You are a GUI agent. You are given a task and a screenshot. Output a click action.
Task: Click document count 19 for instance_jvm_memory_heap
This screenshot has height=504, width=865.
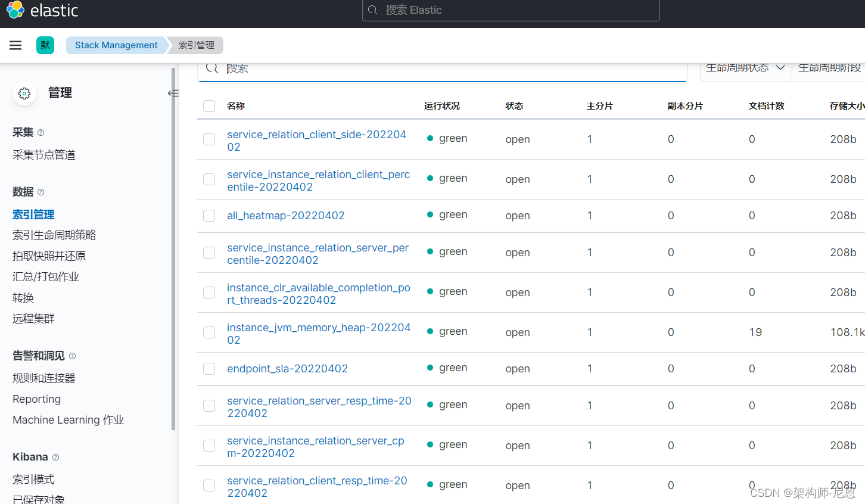pos(755,332)
